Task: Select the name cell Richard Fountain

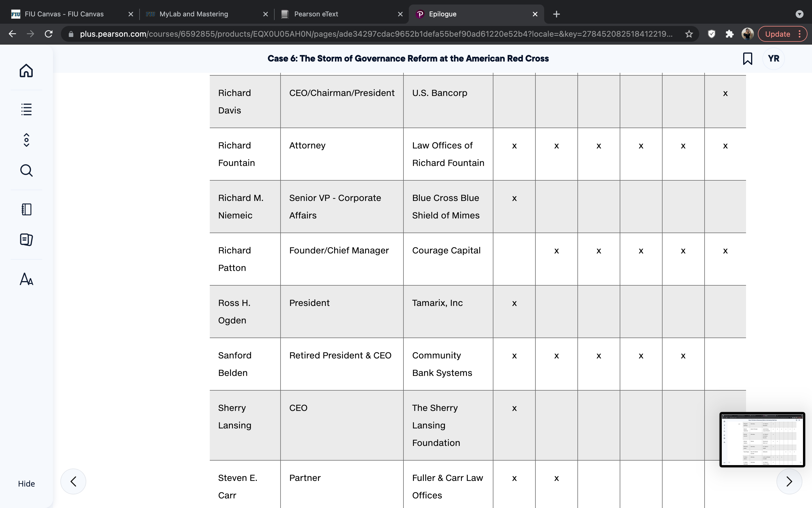Action: (245, 154)
